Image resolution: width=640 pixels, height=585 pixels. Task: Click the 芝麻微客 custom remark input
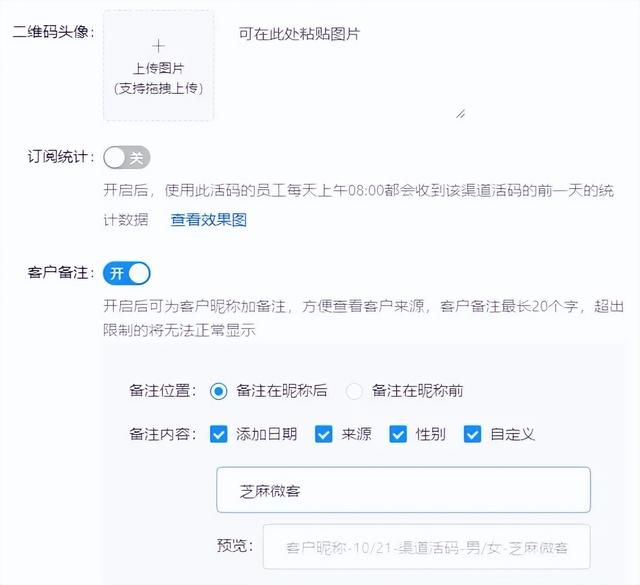click(x=403, y=490)
